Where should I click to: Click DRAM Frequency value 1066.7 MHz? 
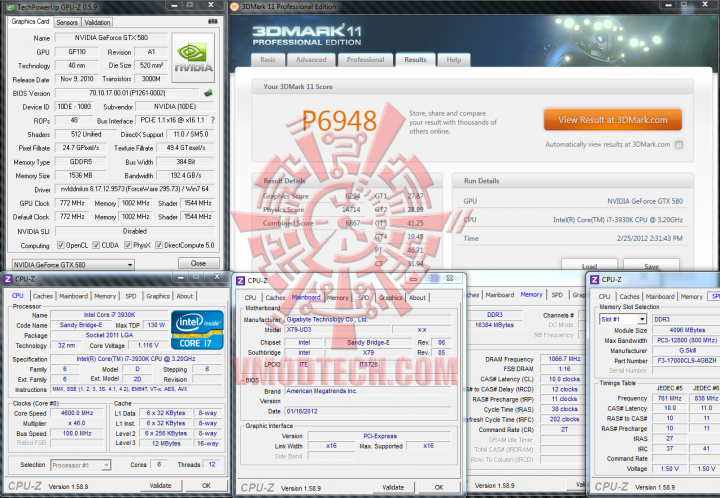point(564,359)
